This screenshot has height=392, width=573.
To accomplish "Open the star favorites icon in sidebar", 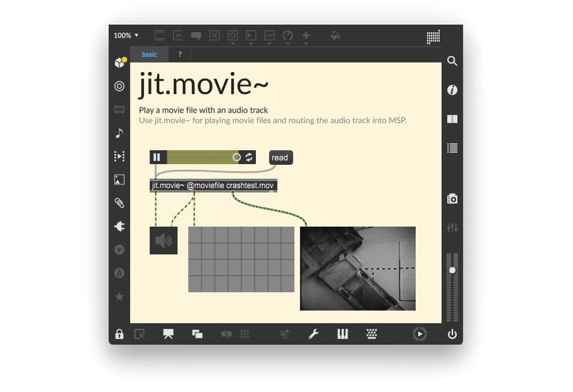I will (119, 297).
